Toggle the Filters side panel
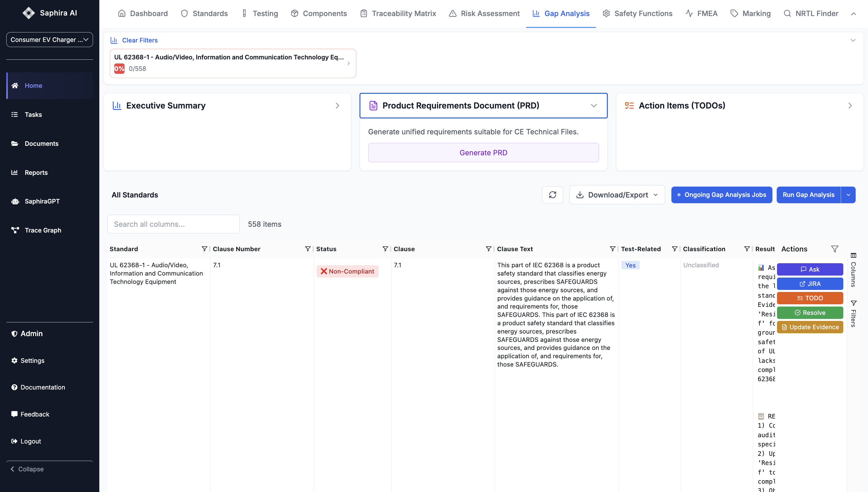This screenshot has width=868, height=492. coord(853,313)
